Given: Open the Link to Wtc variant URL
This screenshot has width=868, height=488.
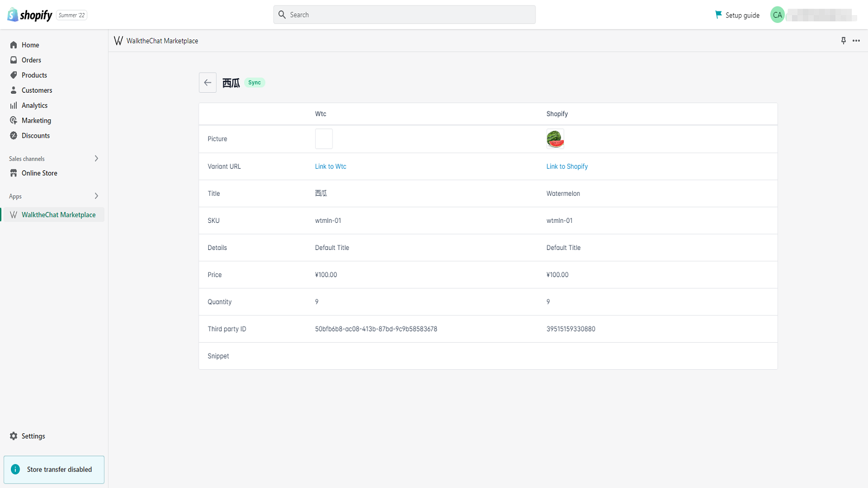Looking at the screenshot, I should point(330,166).
